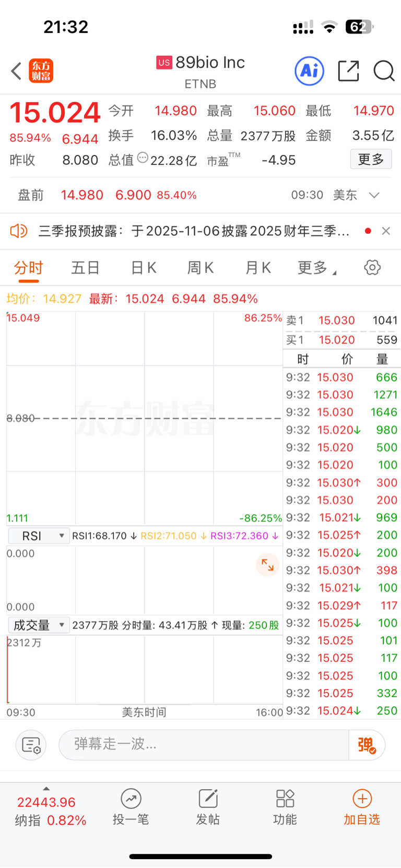Open the 功能 grid icon
Viewport: 401px width, 868px height.
pos(285,799)
